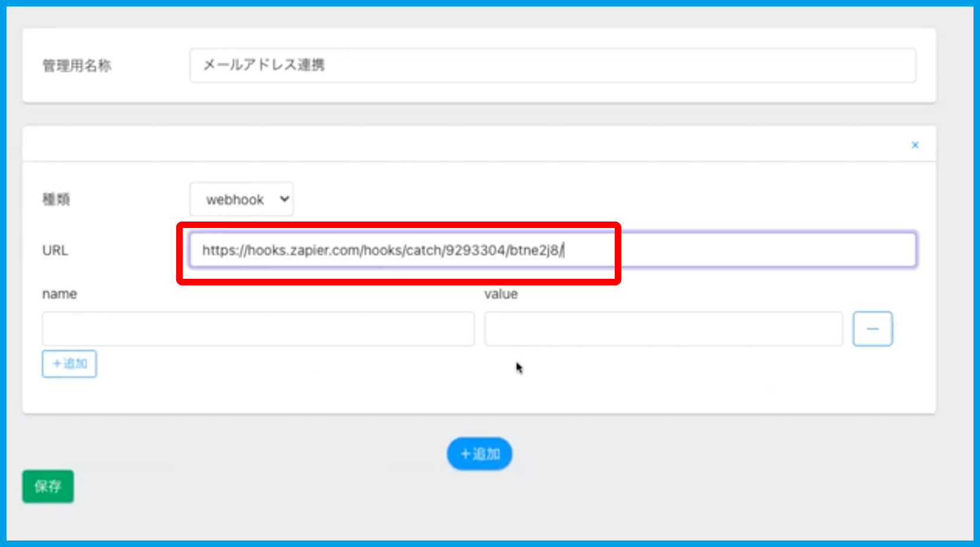Click the empty URL field area right of text

[x=768, y=250]
